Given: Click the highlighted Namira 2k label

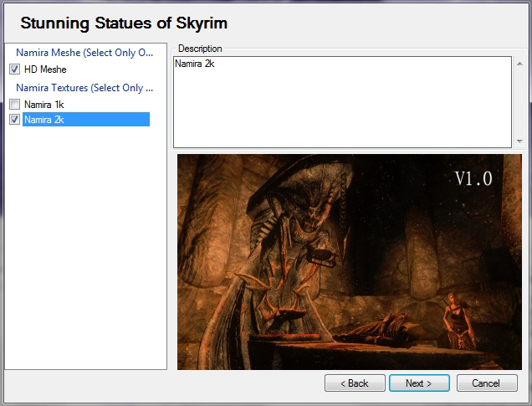Looking at the screenshot, I should 44,120.
